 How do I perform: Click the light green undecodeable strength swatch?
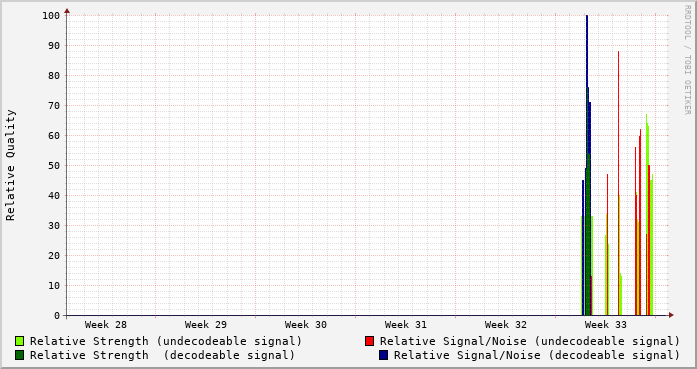tap(20, 341)
